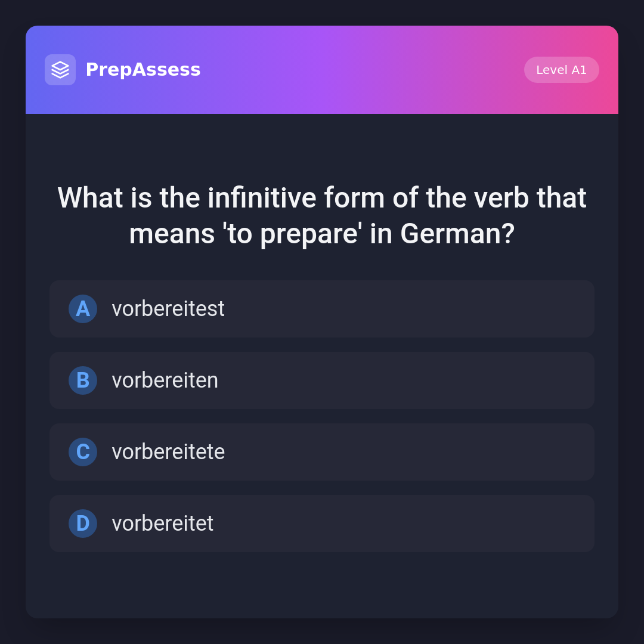Screen dimensions: 644x644
Task: Pick the letter D circle badge
Action: (x=83, y=524)
